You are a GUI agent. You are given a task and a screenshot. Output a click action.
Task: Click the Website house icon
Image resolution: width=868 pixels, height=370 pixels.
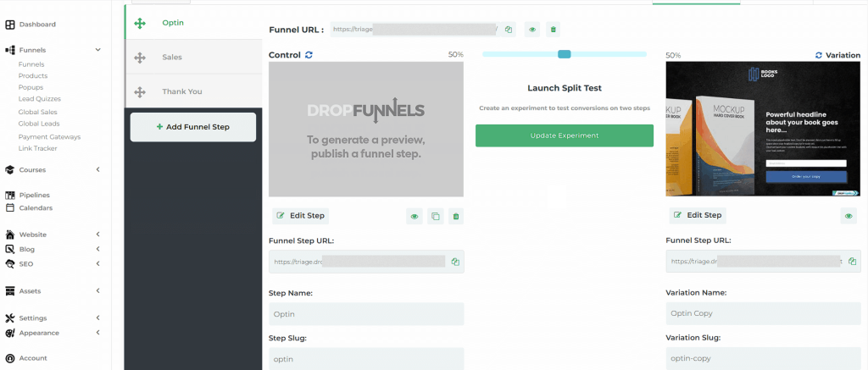click(x=10, y=235)
